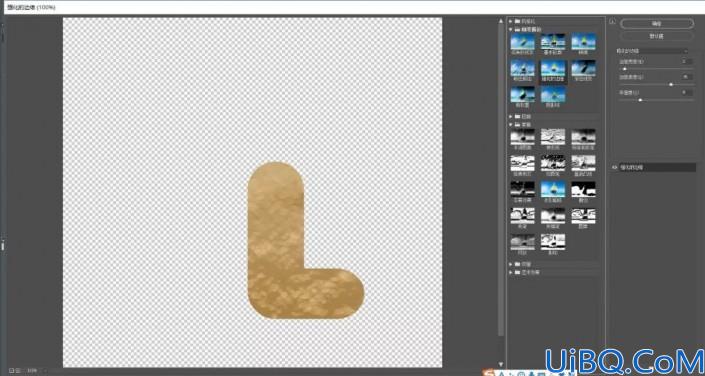Select the 深色线条 (Dark Strokes) filter thumbnail
Image resolution: width=705 pixels, height=376 pixels.
(x=584, y=68)
